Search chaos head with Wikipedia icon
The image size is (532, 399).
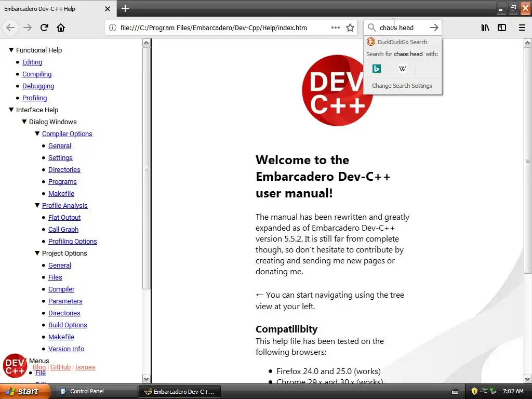403,69
